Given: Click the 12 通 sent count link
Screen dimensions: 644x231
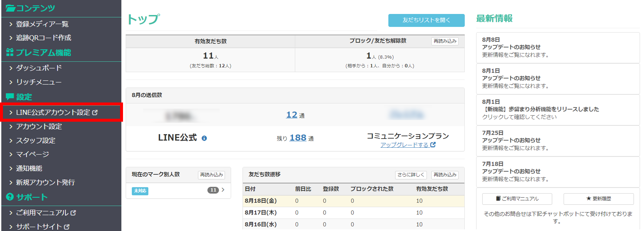Looking at the screenshot, I should click(x=292, y=115).
